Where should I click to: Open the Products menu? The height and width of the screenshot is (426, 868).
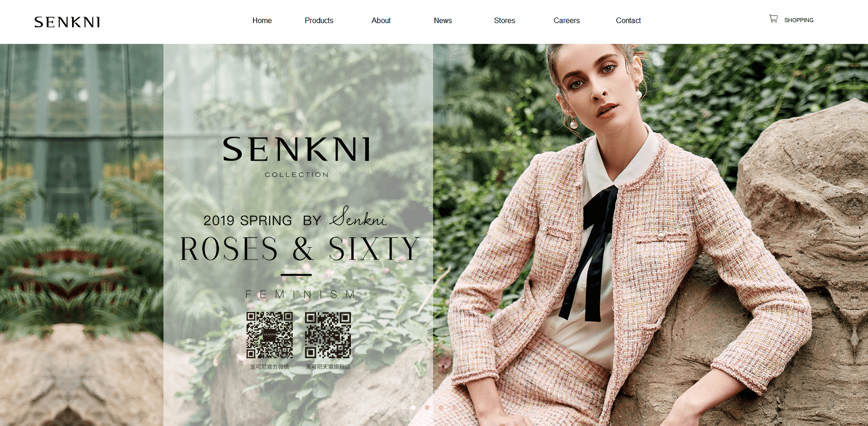(319, 20)
